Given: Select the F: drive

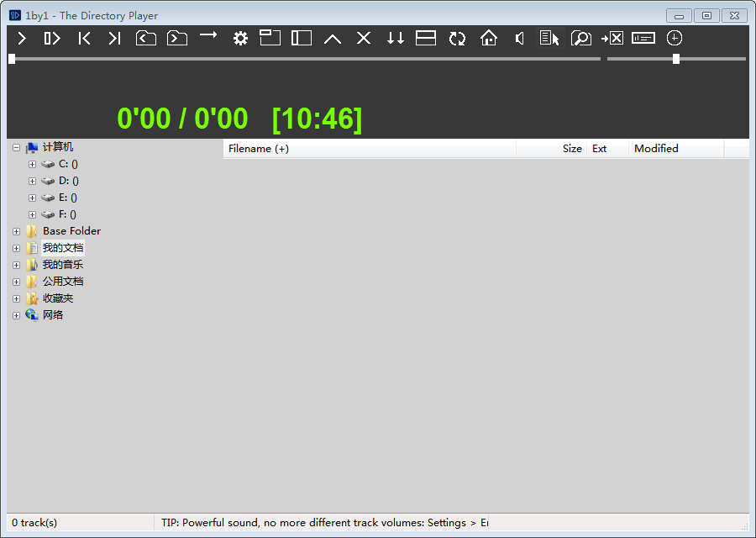Looking at the screenshot, I should click(x=67, y=214).
